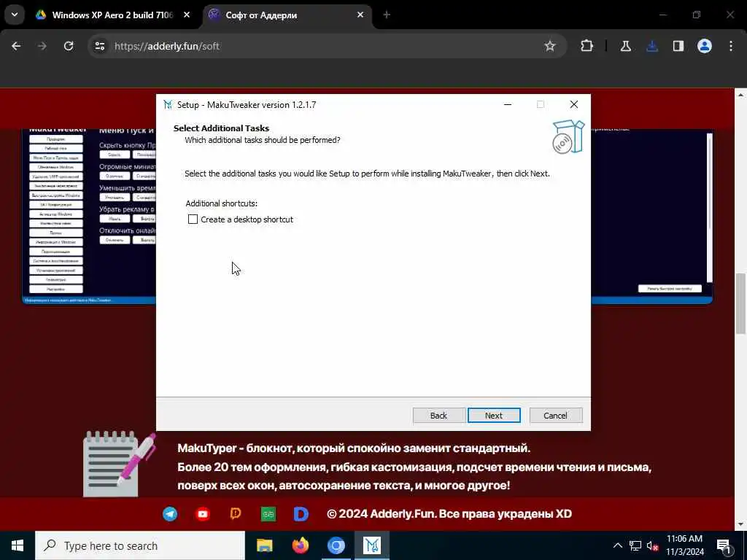Expand the tab search dropdown
The image size is (747, 560).
click(15, 15)
